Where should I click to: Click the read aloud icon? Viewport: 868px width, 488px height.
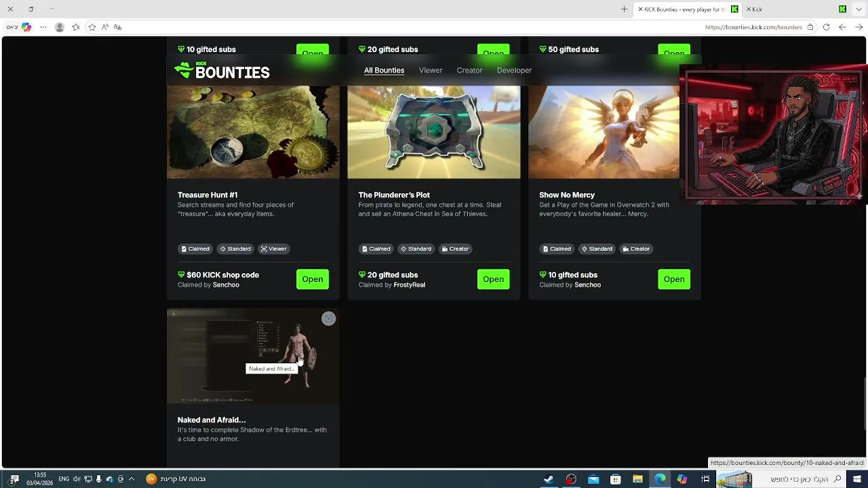point(105,27)
